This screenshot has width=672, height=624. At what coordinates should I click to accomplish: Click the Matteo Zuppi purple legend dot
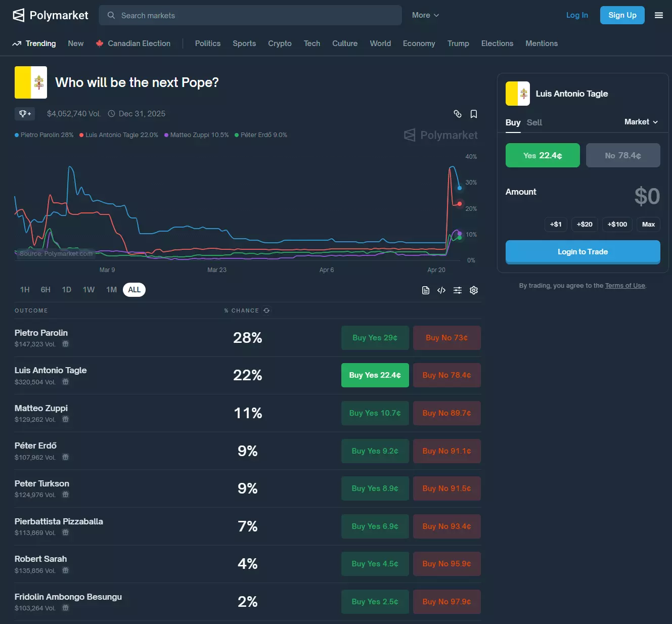click(x=166, y=135)
